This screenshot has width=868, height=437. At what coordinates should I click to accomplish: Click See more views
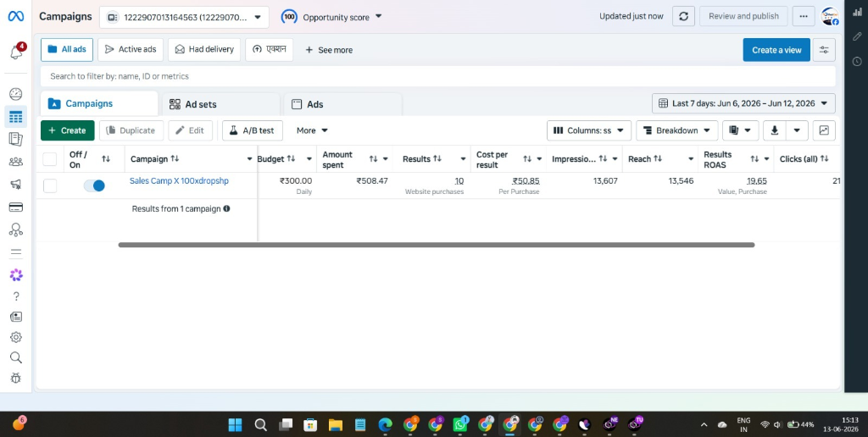[329, 50]
